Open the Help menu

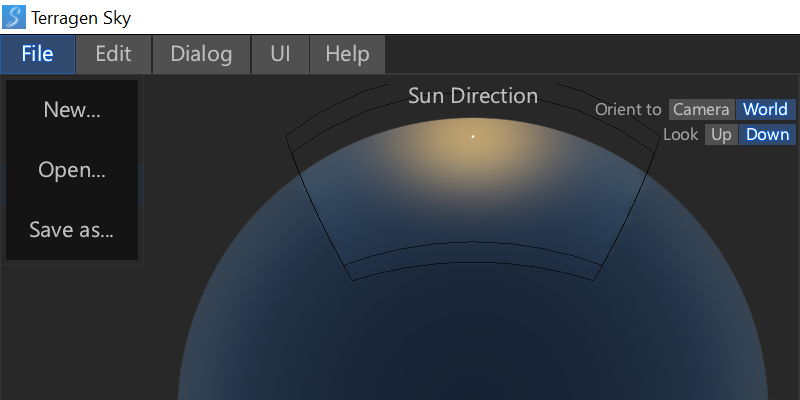pyautogui.click(x=347, y=54)
